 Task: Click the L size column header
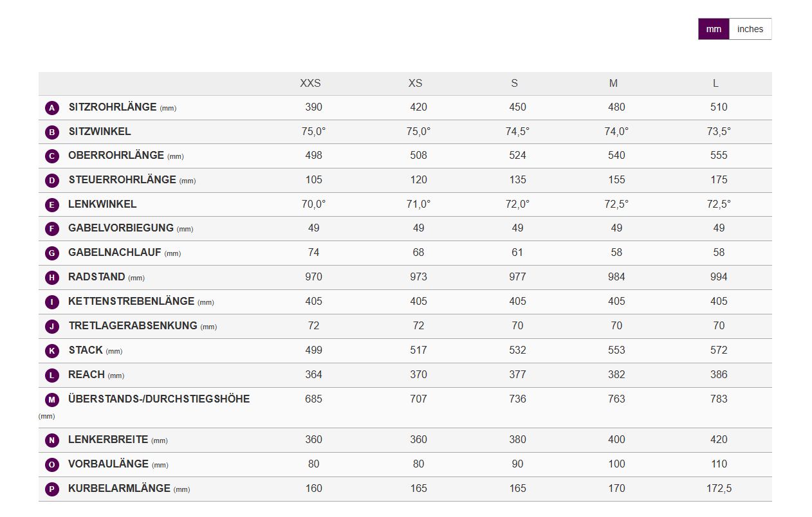715,84
